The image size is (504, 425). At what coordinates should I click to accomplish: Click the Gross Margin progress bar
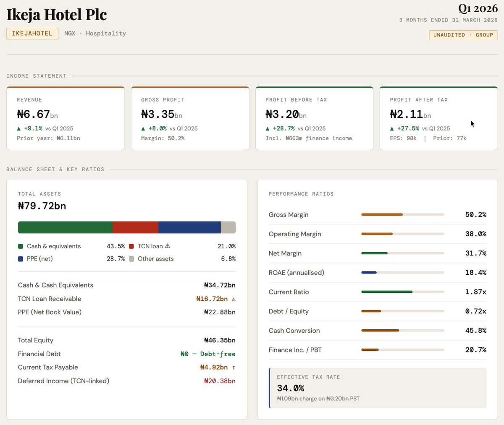pyautogui.click(x=403, y=215)
